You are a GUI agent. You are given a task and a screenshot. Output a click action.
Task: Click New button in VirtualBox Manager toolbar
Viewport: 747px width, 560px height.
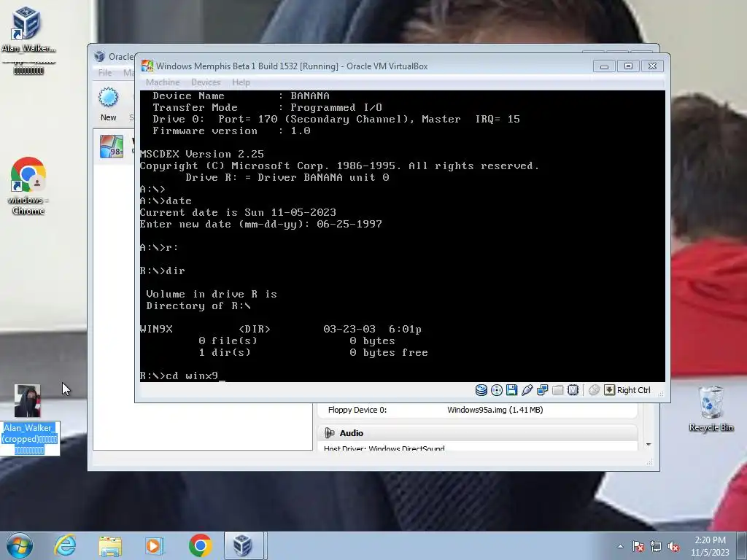(x=108, y=104)
